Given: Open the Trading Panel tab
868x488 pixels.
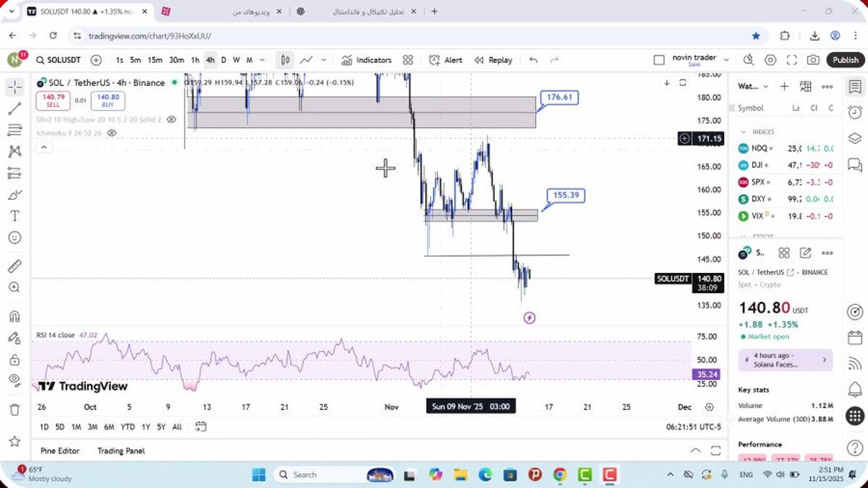Looking at the screenshot, I should coord(121,450).
